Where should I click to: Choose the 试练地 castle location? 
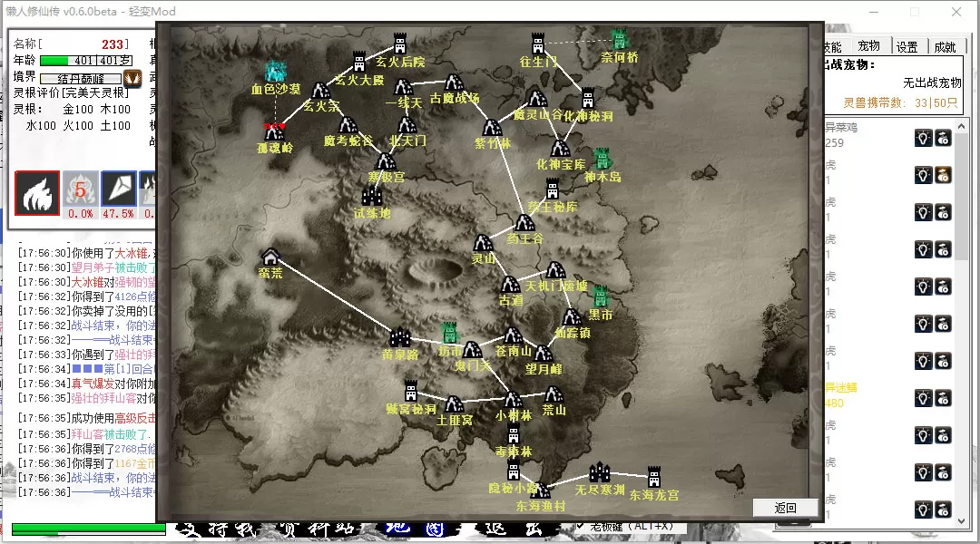click(x=372, y=194)
